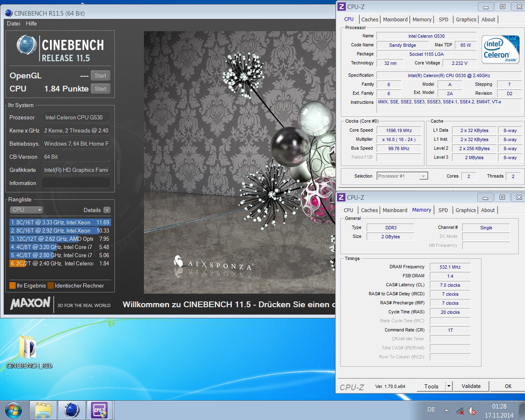The image size is (525, 420).
Task: Click the Validate button
Action: 471,386
